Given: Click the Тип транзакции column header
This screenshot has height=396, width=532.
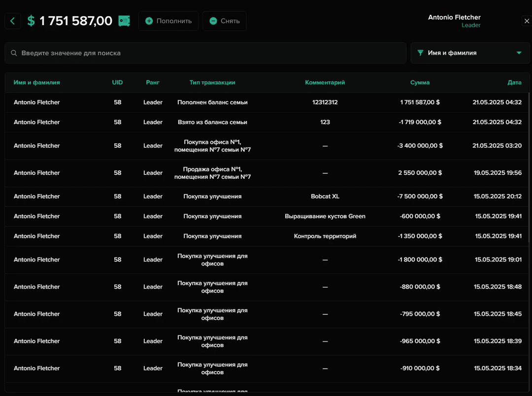Looking at the screenshot, I should click(212, 83).
